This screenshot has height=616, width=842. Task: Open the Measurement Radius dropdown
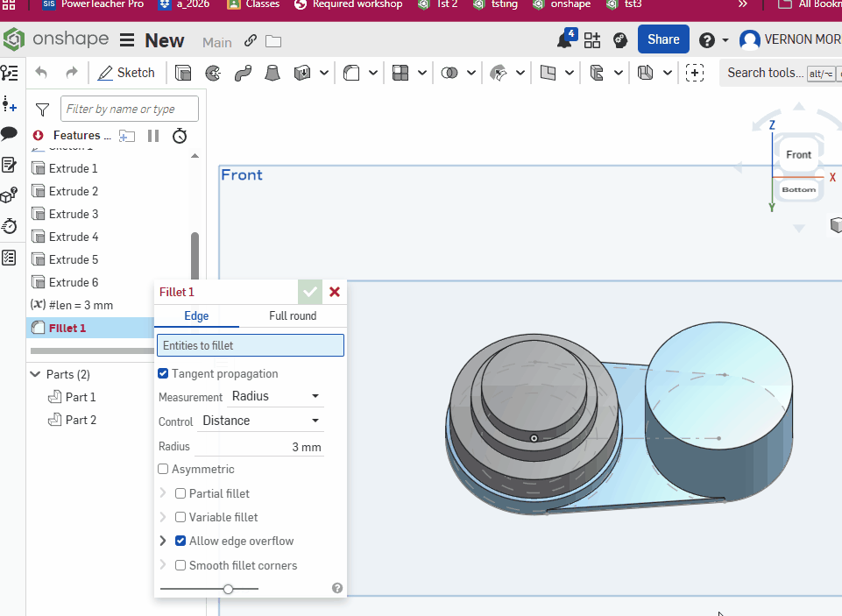[275, 396]
